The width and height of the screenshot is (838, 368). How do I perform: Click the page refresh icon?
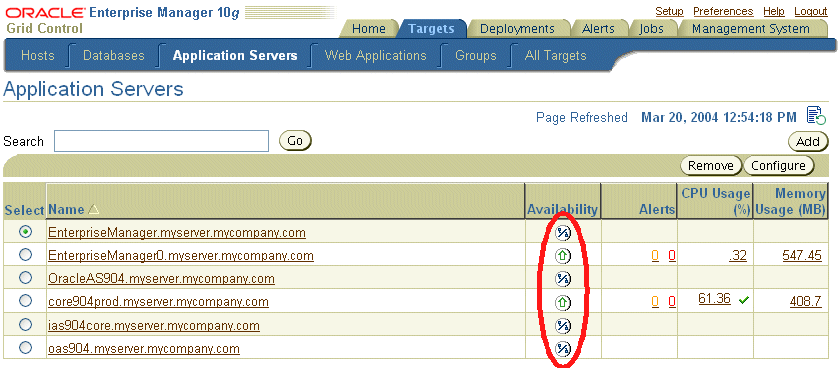pyautogui.click(x=816, y=115)
